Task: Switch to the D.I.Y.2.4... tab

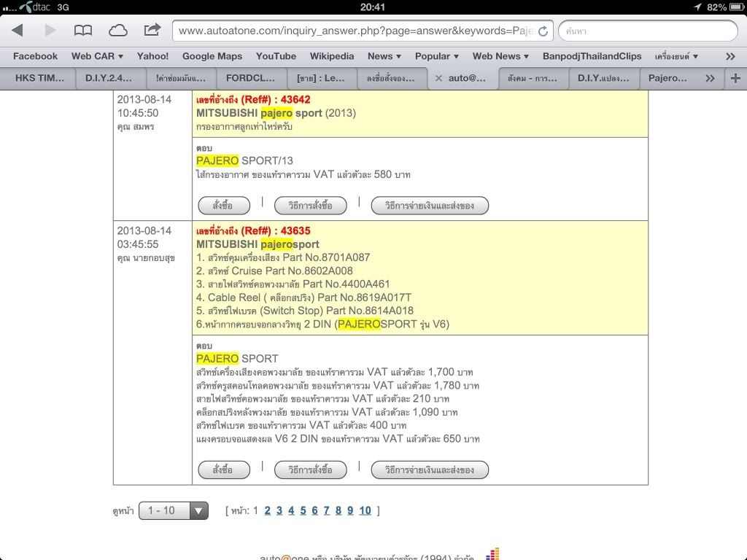Action: point(109,78)
